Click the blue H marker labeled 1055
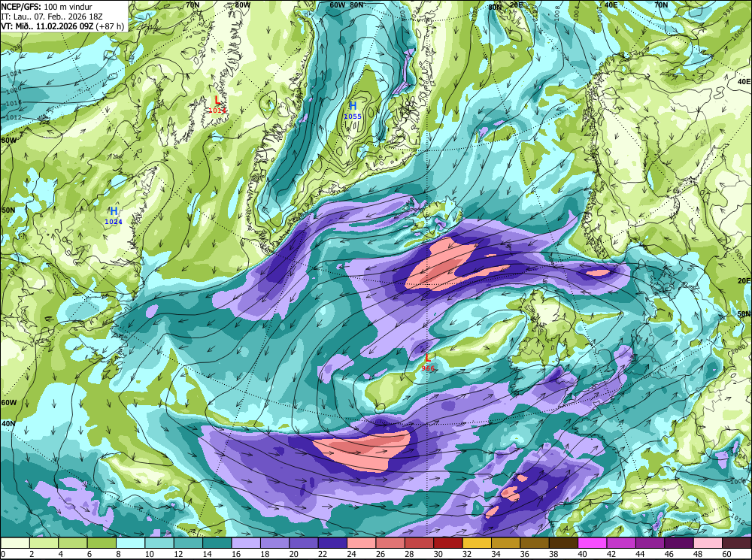Image resolution: width=752 pixels, height=560 pixels. [x=353, y=106]
